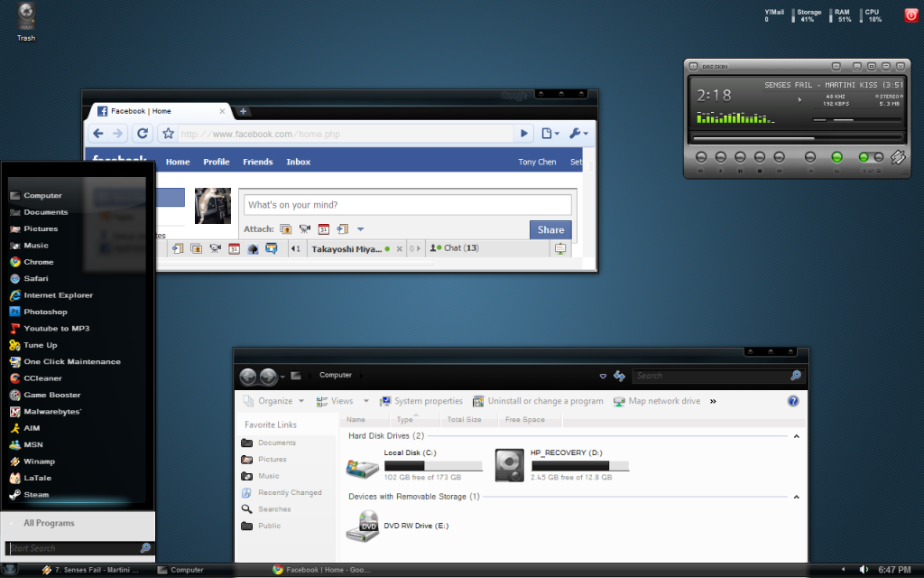924x578 pixels.
Task: Go to Facebook Inbox
Action: point(298,162)
